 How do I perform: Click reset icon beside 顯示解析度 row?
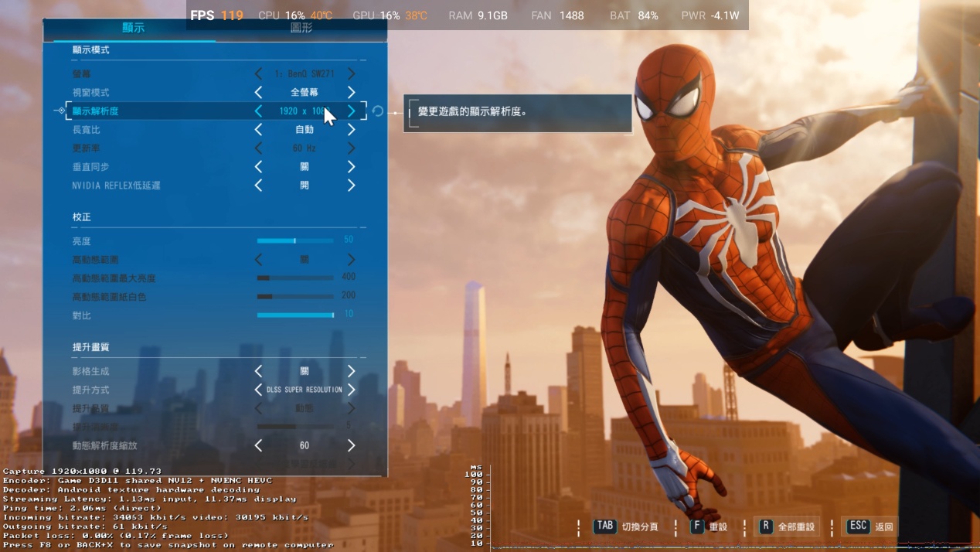(377, 111)
